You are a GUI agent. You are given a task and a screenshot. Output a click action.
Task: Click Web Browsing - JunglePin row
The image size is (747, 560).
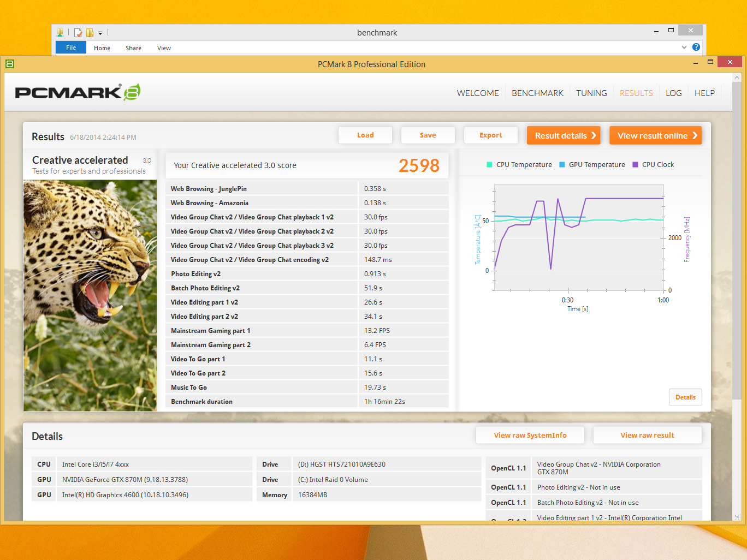pos(307,188)
